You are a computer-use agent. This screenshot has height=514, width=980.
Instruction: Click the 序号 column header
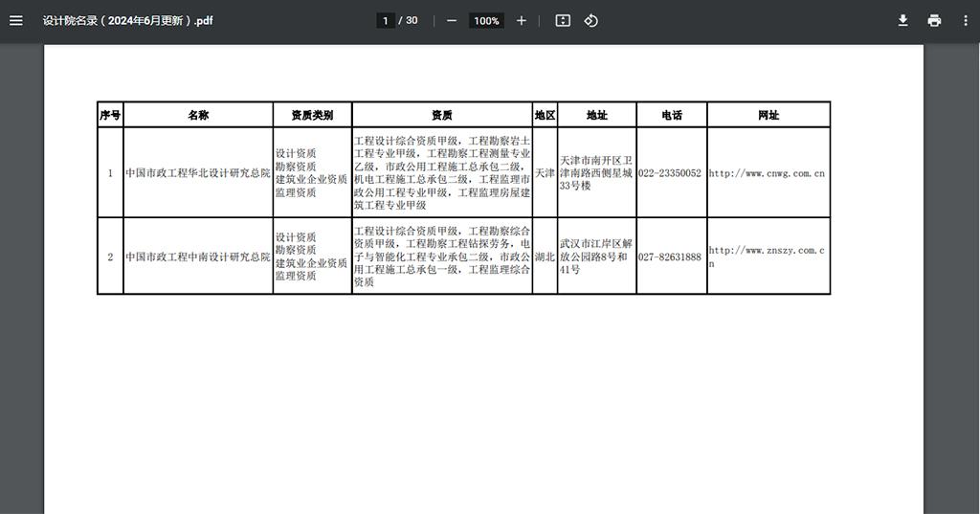pyautogui.click(x=111, y=115)
